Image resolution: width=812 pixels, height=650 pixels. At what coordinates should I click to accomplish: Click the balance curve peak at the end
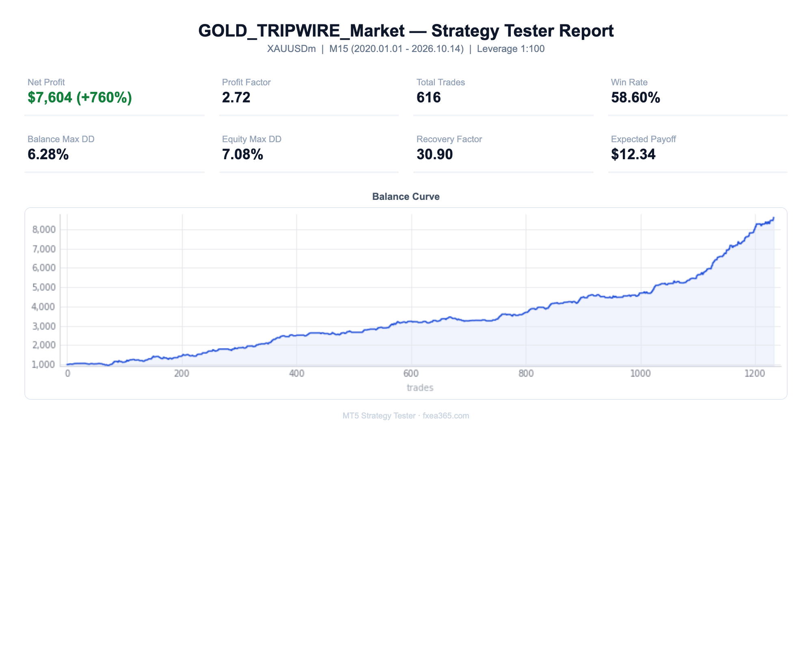coord(774,218)
